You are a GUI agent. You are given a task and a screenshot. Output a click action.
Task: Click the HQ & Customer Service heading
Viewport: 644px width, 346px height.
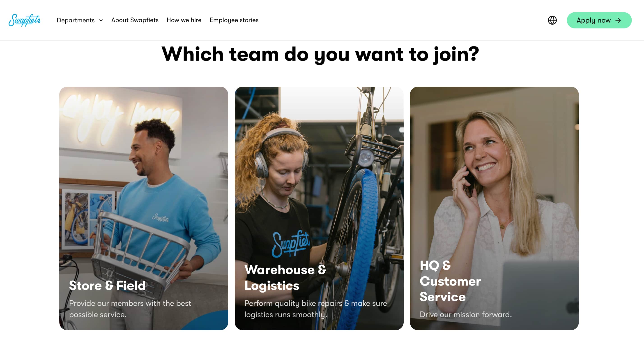click(x=450, y=281)
